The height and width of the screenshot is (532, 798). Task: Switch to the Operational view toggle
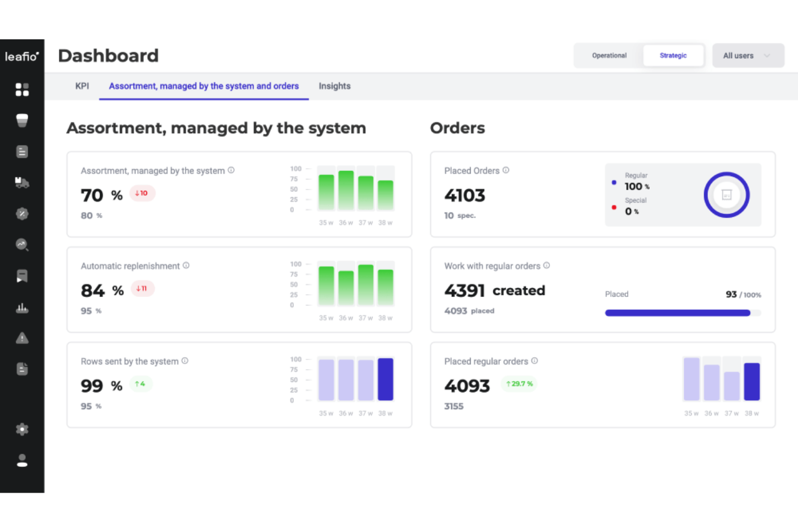tap(609, 56)
